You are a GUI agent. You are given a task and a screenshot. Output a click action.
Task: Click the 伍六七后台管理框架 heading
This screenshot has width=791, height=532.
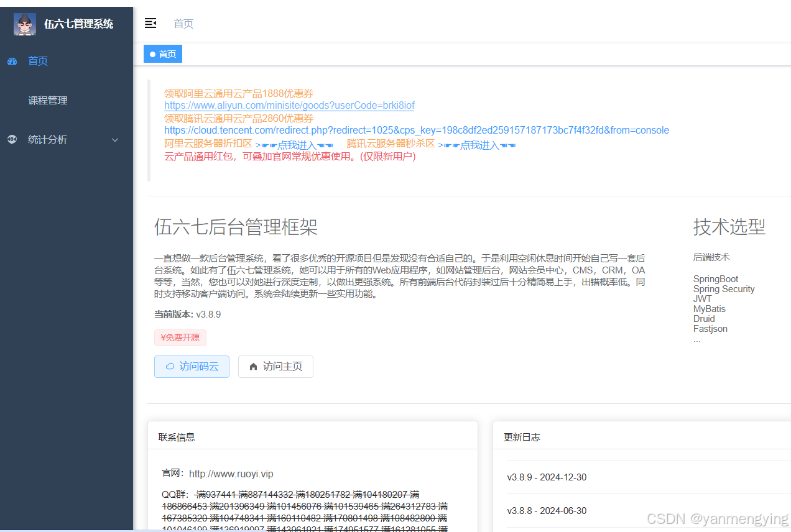point(236,227)
